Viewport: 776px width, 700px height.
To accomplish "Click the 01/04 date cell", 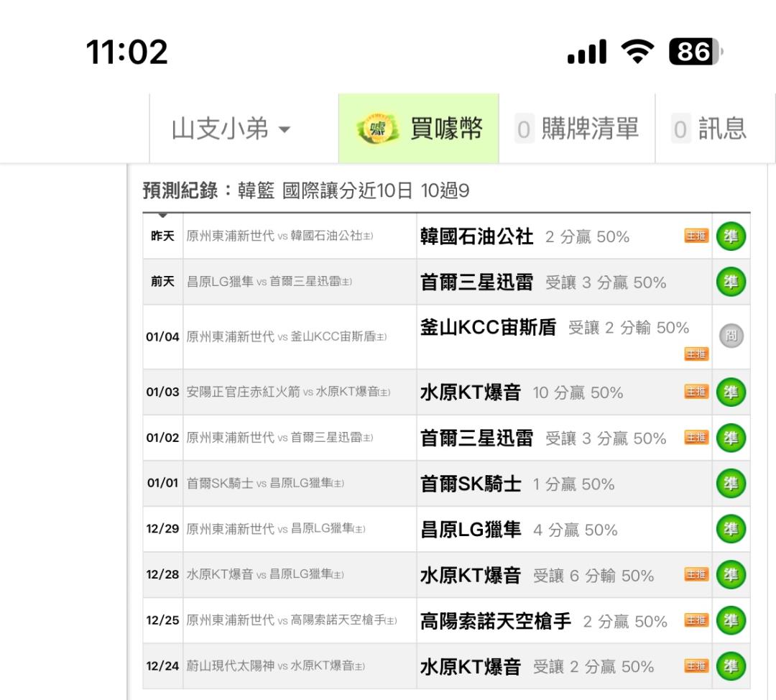I will point(163,336).
